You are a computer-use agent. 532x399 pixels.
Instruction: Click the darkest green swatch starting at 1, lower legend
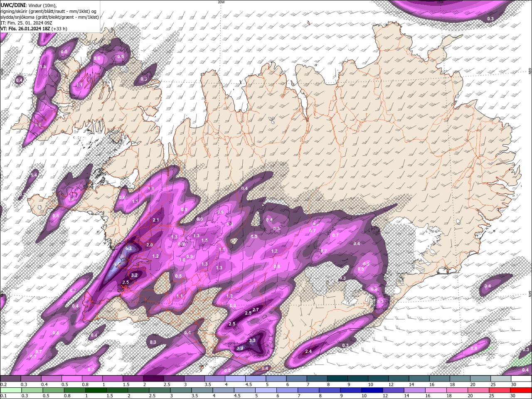click(x=96, y=390)
